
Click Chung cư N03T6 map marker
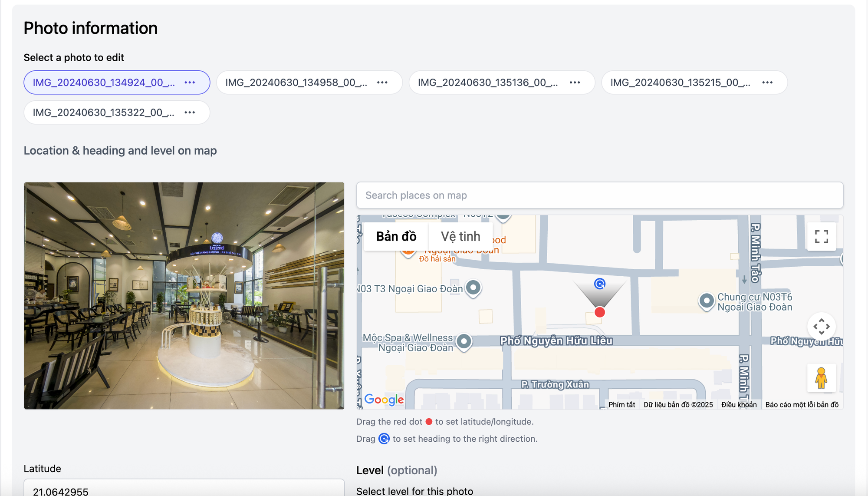[x=706, y=300]
